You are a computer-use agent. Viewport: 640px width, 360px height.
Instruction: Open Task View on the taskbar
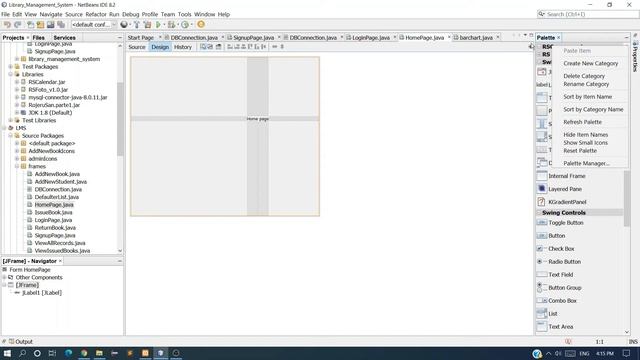(52, 353)
